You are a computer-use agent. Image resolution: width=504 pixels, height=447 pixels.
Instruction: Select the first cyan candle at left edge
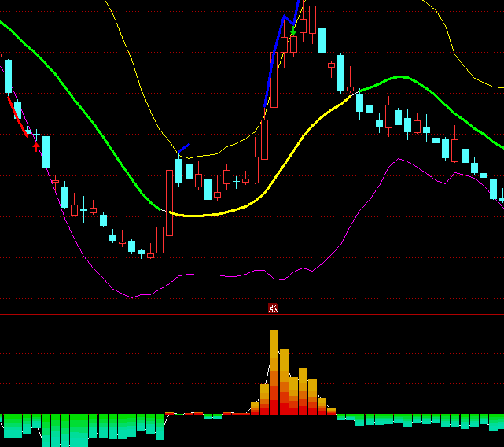point(8,76)
